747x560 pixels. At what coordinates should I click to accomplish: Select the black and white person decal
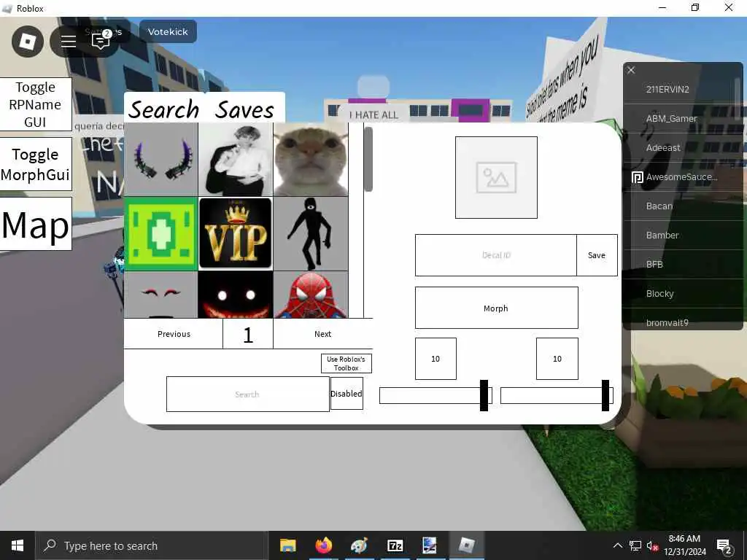coord(236,159)
